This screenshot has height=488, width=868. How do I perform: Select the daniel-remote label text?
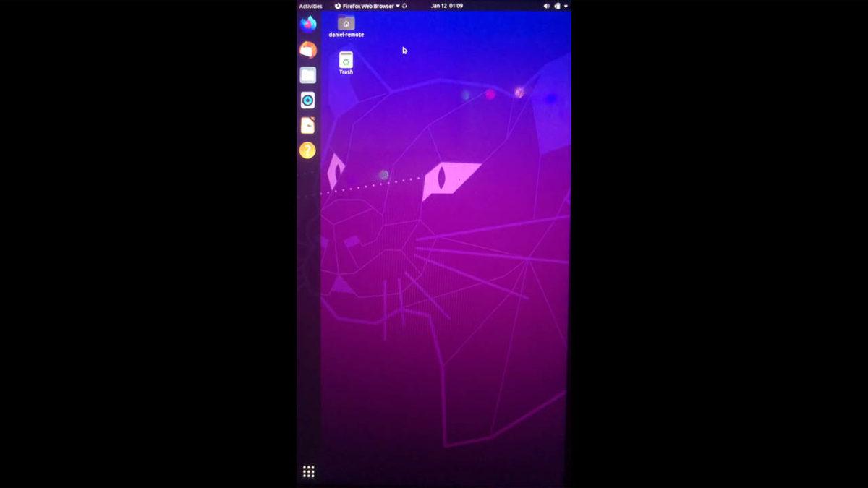(346, 33)
